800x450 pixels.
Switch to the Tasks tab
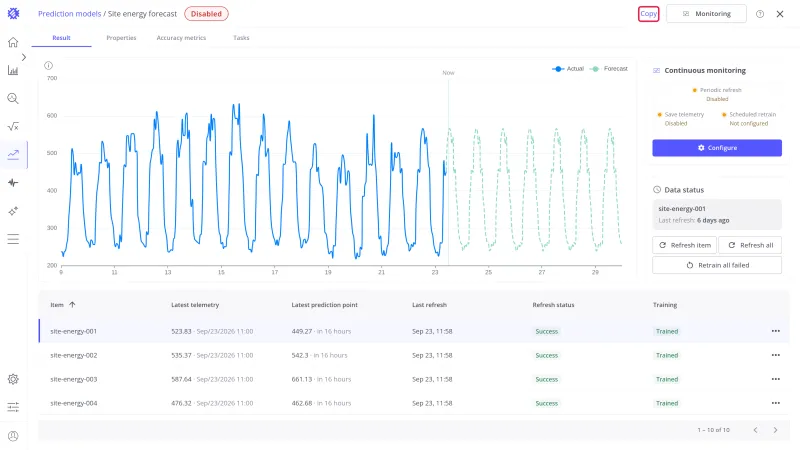[241, 38]
